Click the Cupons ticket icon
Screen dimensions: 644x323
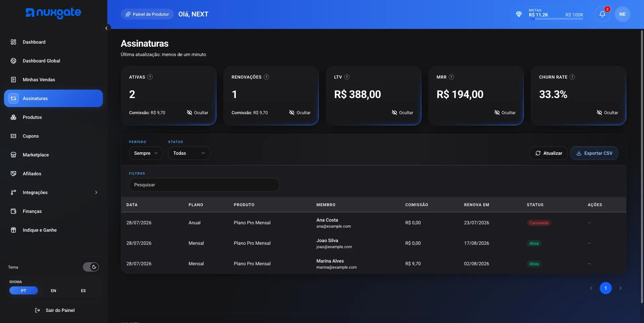[13, 136]
